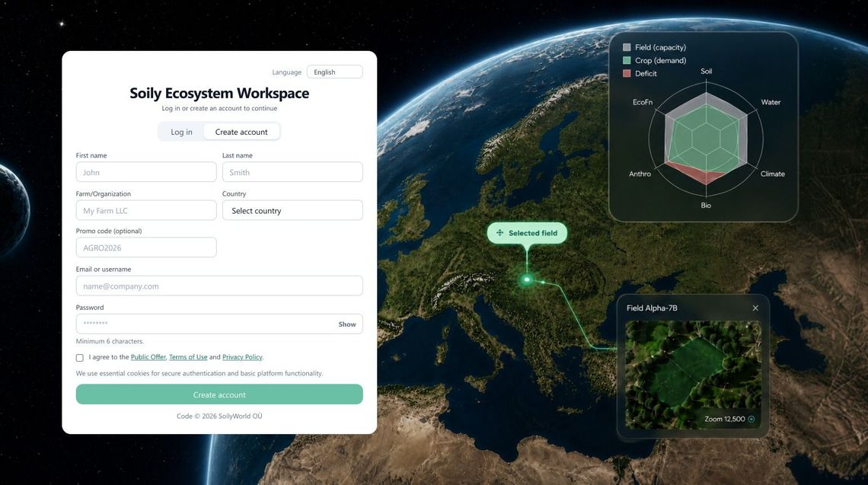Click the Email or username field

coord(219,286)
